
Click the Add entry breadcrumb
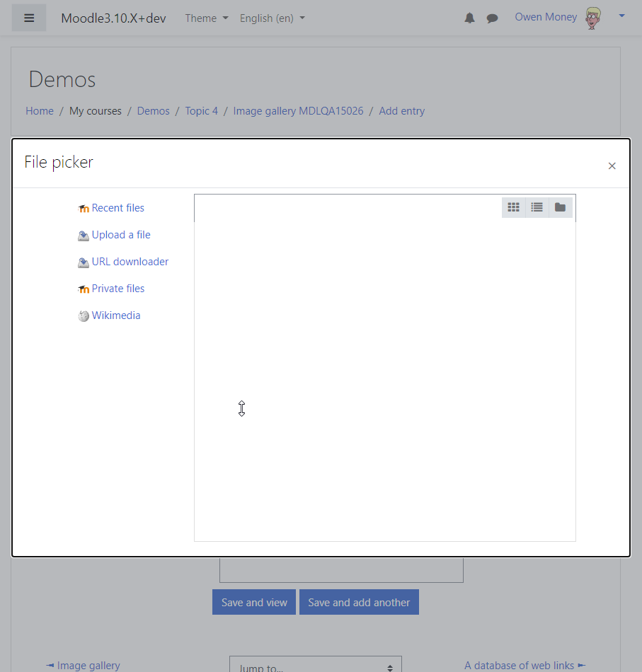[x=401, y=111]
